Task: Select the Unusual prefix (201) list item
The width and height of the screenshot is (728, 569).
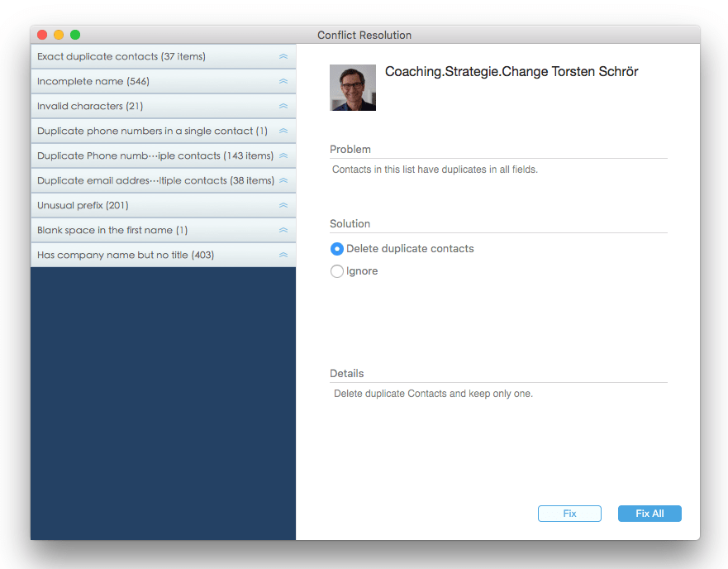Action: [83, 206]
